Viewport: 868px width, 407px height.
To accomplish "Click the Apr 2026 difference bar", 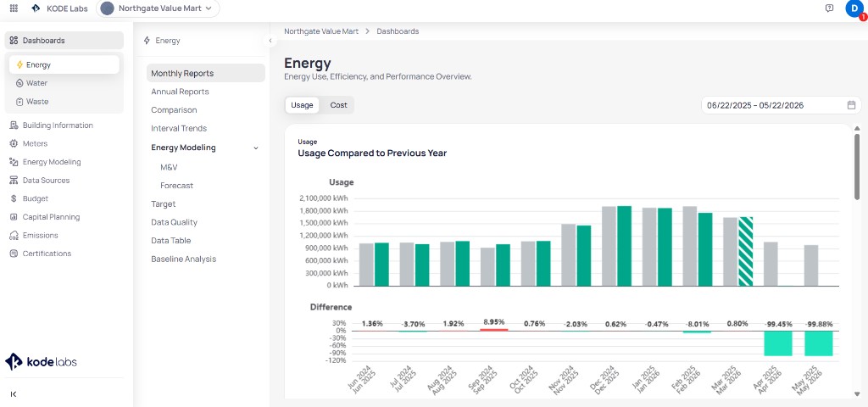I will pyautogui.click(x=778, y=343).
